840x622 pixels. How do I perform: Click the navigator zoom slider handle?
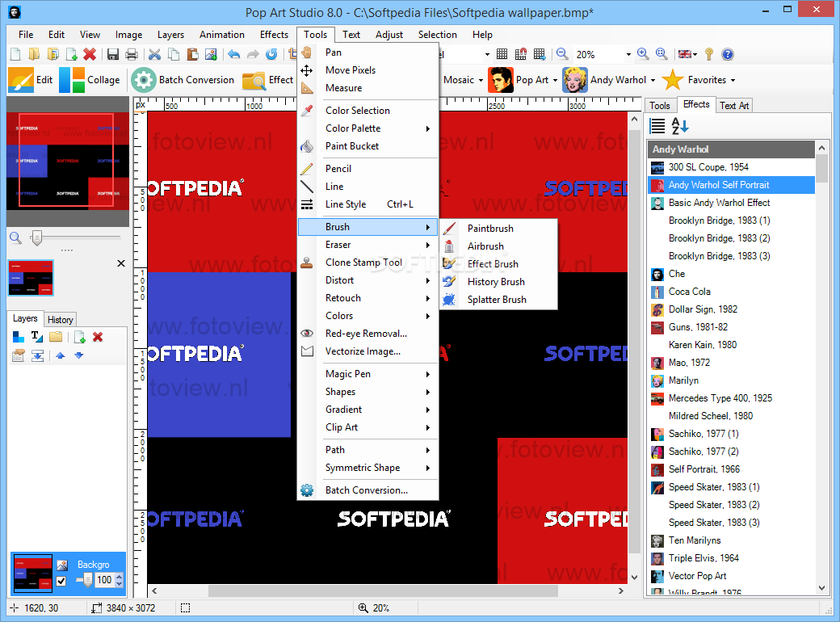point(36,237)
